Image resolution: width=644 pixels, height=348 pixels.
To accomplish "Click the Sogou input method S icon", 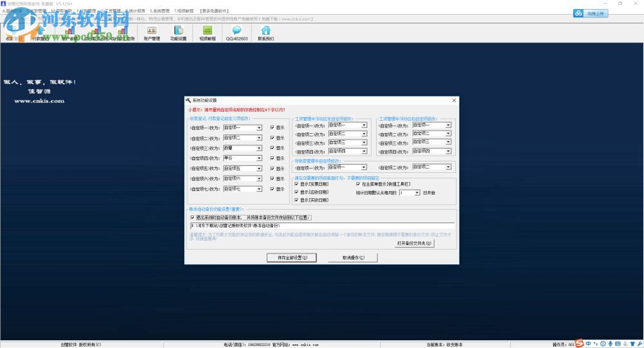I will [580, 343].
